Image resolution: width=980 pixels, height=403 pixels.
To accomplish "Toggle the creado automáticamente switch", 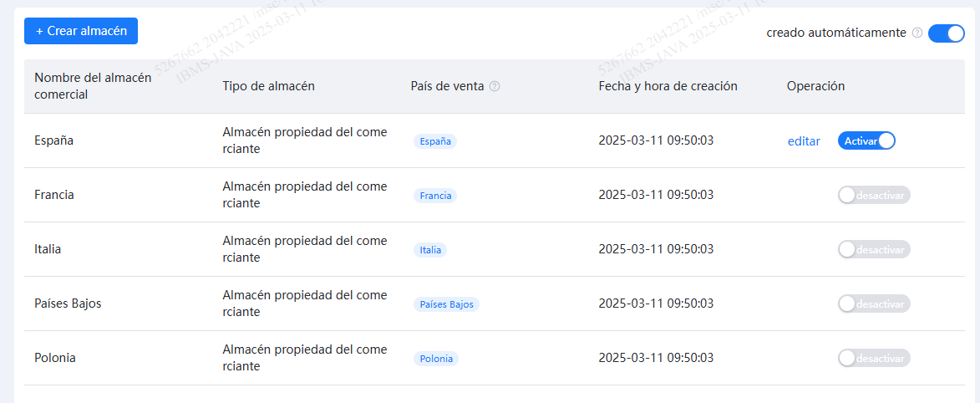I will point(946,33).
